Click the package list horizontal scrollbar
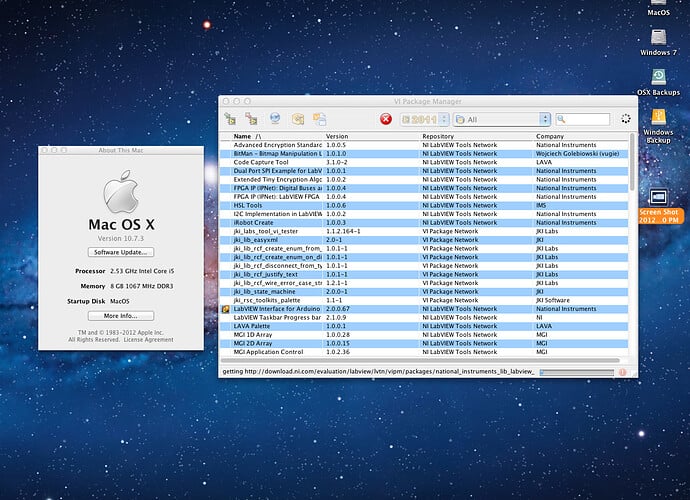Image resolution: width=690 pixels, height=500 pixels. pyautogui.click(x=421, y=360)
